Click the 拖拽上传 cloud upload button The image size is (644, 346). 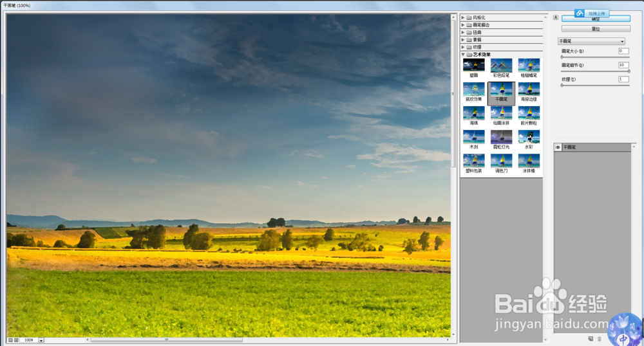[x=591, y=13]
